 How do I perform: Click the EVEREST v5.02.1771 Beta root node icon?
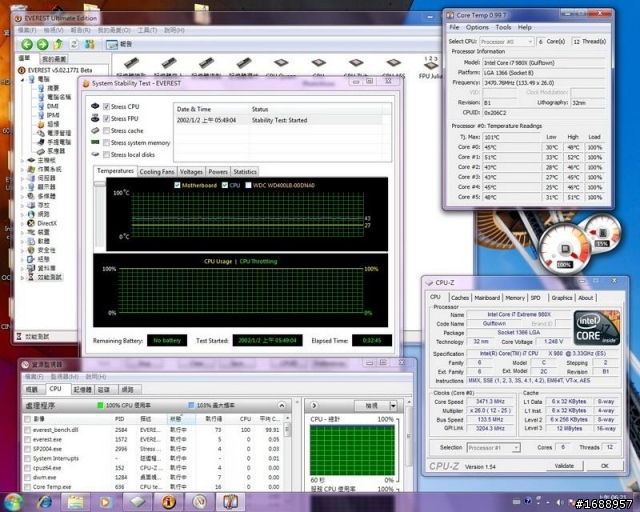(x=22, y=70)
